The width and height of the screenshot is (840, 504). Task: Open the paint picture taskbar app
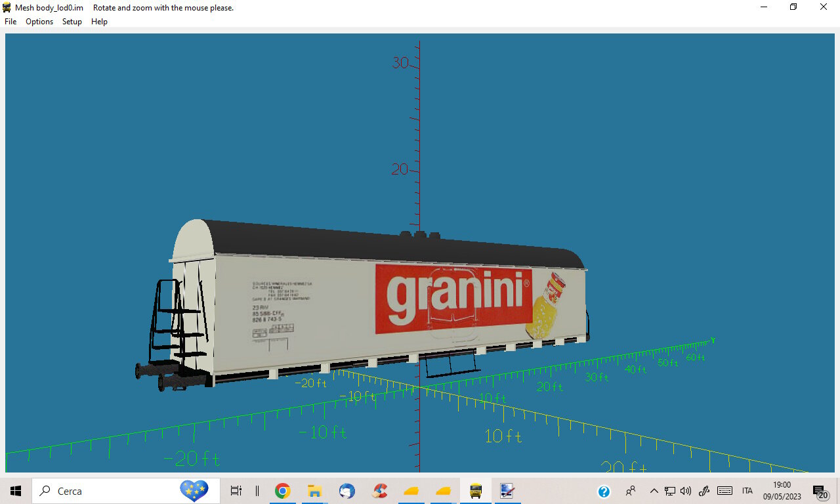click(x=507, y=491)
